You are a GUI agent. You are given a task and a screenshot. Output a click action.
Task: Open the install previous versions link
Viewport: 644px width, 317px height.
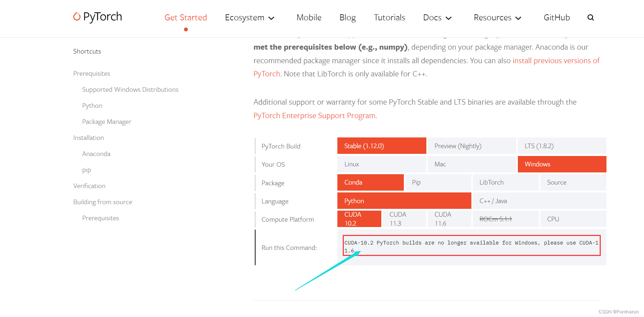pos(556,61)
